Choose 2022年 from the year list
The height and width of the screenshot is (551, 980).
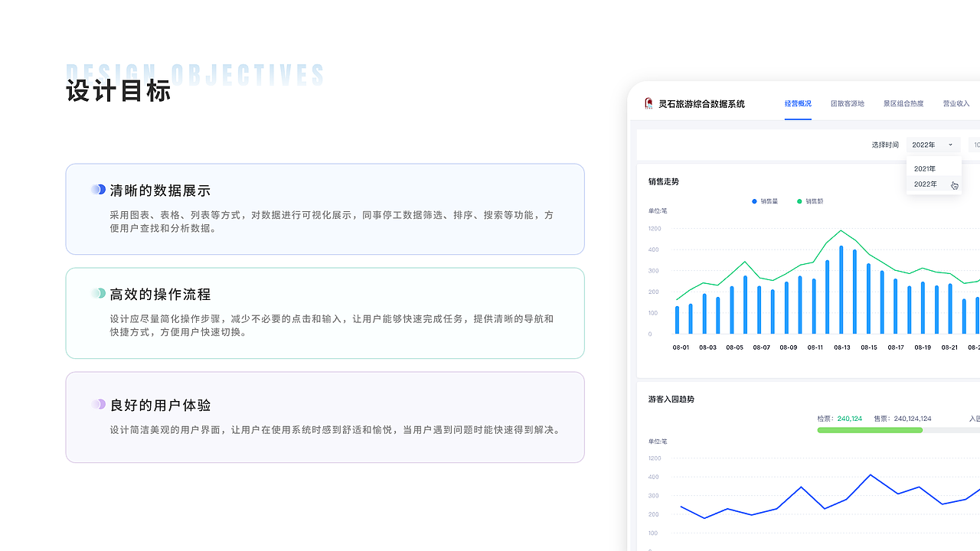click(934, 184)
